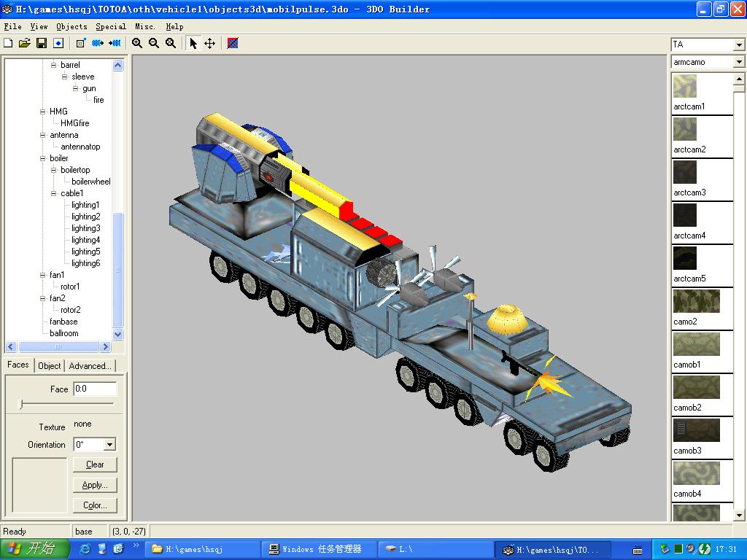This screenshot has height=560, width=747.
Task: Click the new object icon with sparkle
Action: click(x=81, y=43)
